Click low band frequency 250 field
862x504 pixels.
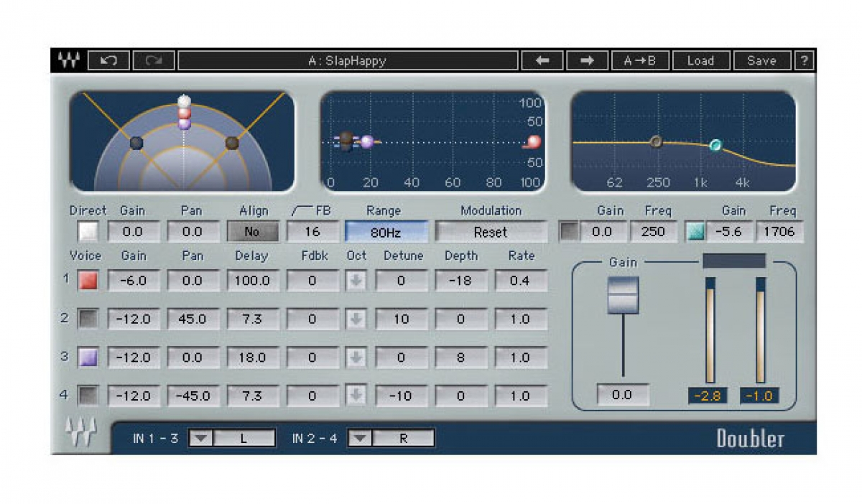[654, 232]
